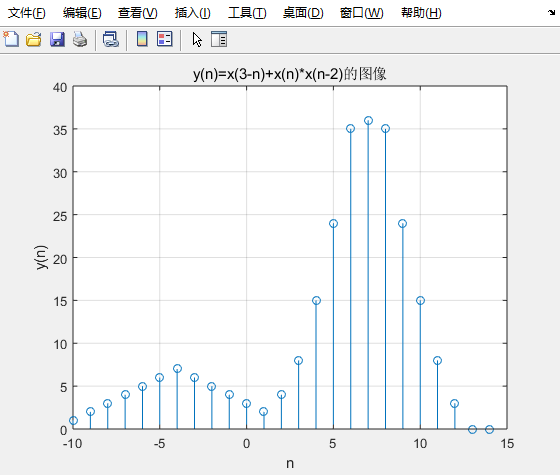Insert a colorbar via toolbar icon
Viewport: 560px width, 475px height.
coord(142,39)
